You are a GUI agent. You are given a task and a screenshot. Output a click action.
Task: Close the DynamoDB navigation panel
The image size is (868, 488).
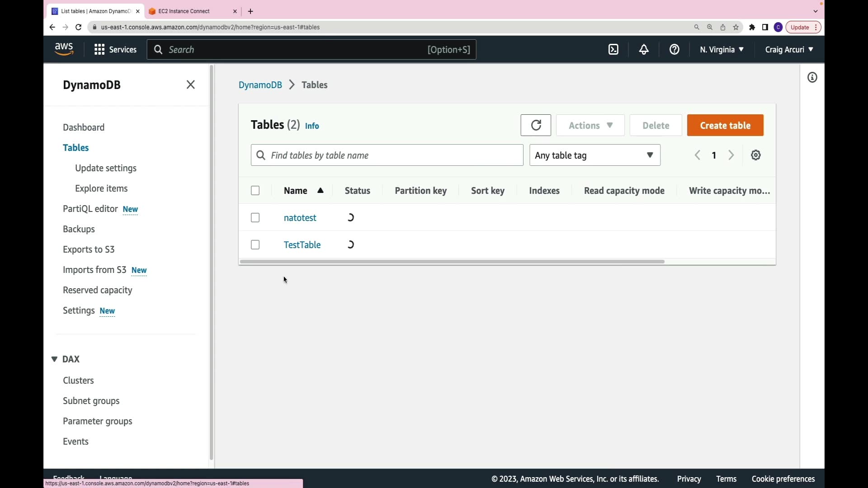[x=191, y=85]
